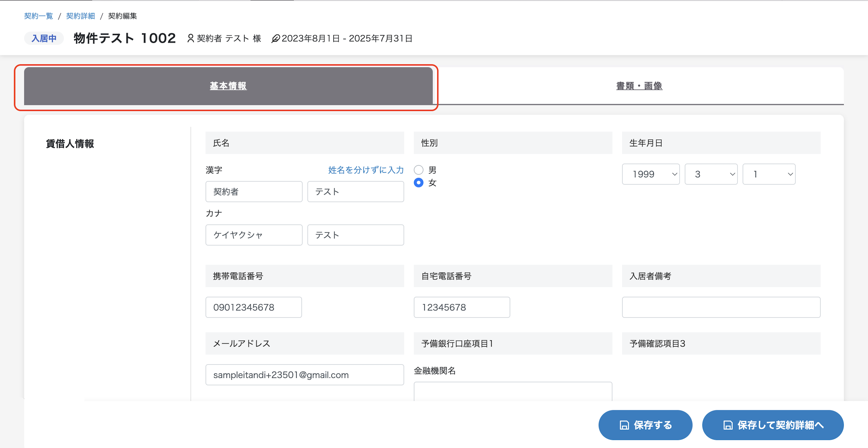Click the カナ label

click(214, 213)
